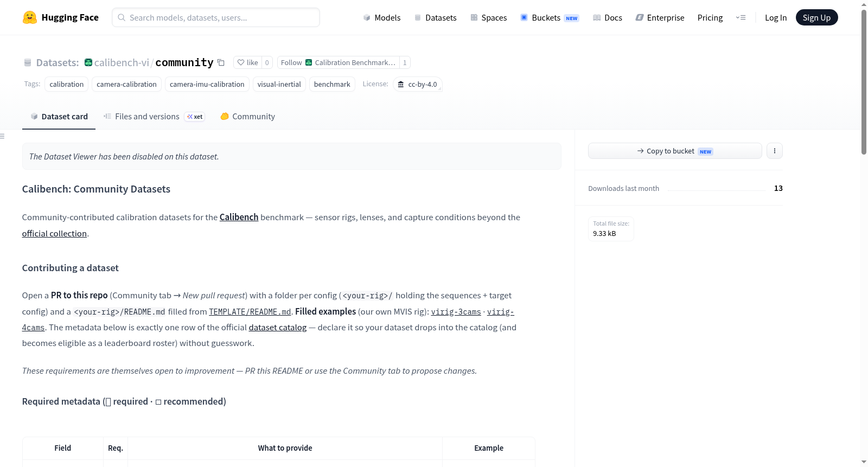868x467 pixels.
Task: Open the dataset catalog link
Action: (278, 328)
